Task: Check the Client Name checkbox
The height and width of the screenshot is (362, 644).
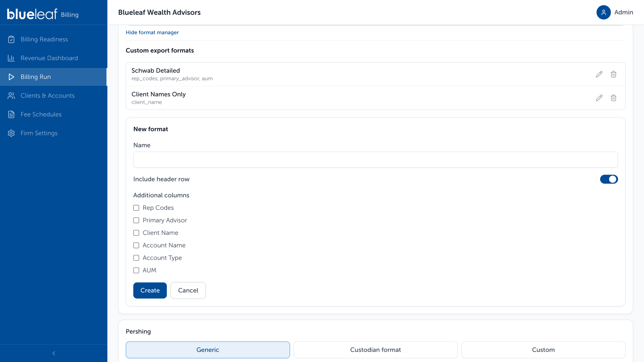Action: pos(136,233)
